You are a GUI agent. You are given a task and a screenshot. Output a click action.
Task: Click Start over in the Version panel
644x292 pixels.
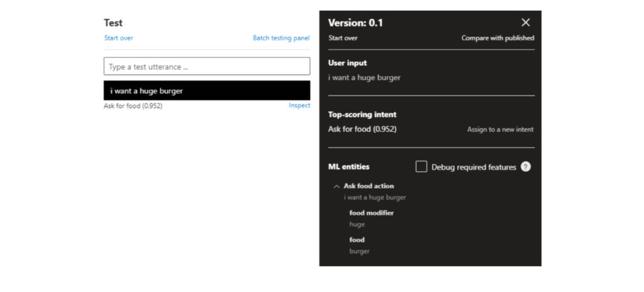(343, 38)
